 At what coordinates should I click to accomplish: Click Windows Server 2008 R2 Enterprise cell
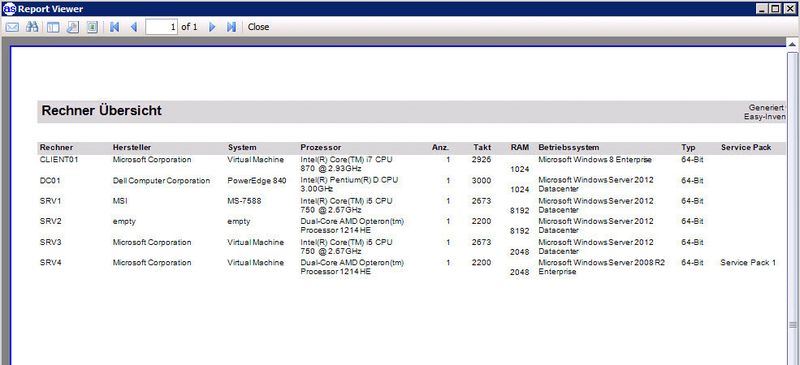tap(602, 267)
